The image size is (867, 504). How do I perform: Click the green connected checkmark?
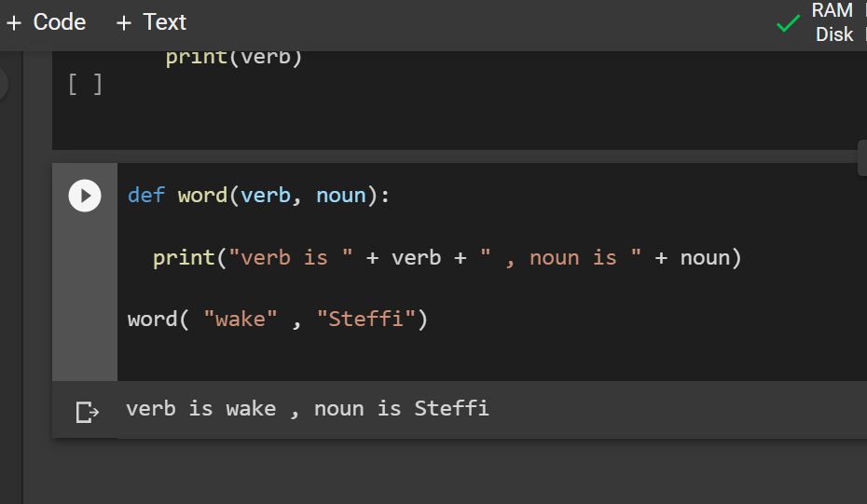788,23
